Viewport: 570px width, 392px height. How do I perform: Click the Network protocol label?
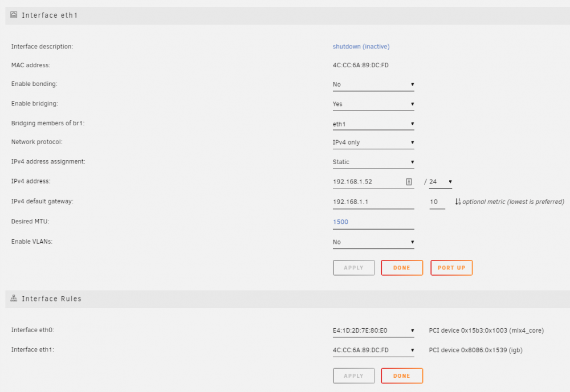pyautogui.click(x=36, y=142)
